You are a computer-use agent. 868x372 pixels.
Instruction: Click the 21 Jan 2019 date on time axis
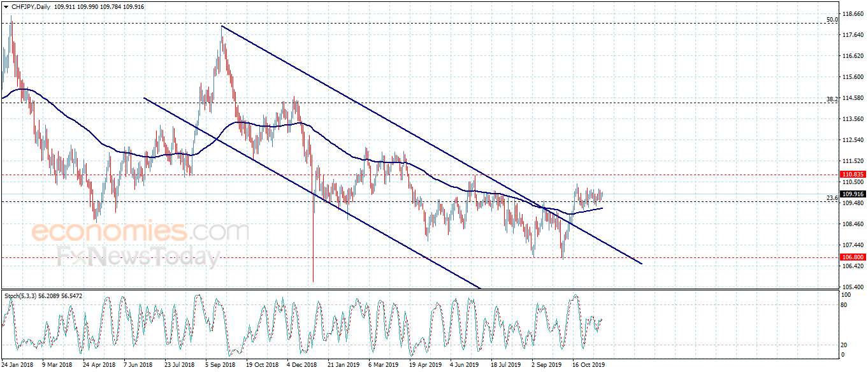pyautogui.click(x=343, y=366)
